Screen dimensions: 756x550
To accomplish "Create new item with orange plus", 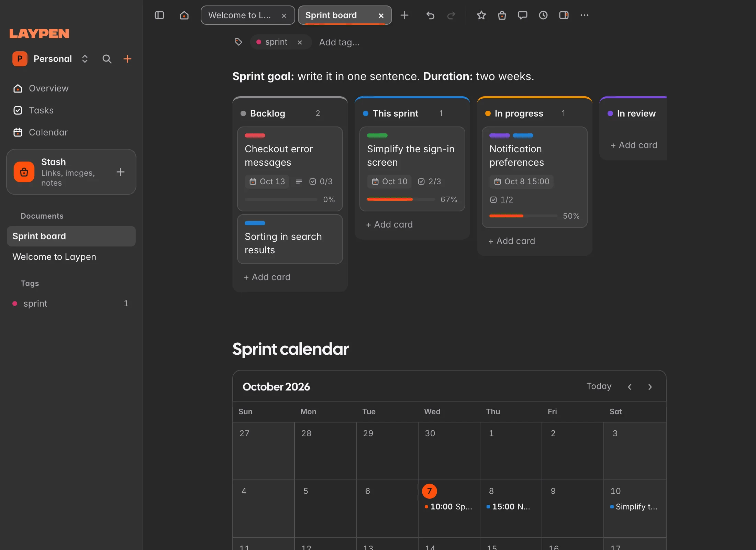I will [x=127, y=59].
